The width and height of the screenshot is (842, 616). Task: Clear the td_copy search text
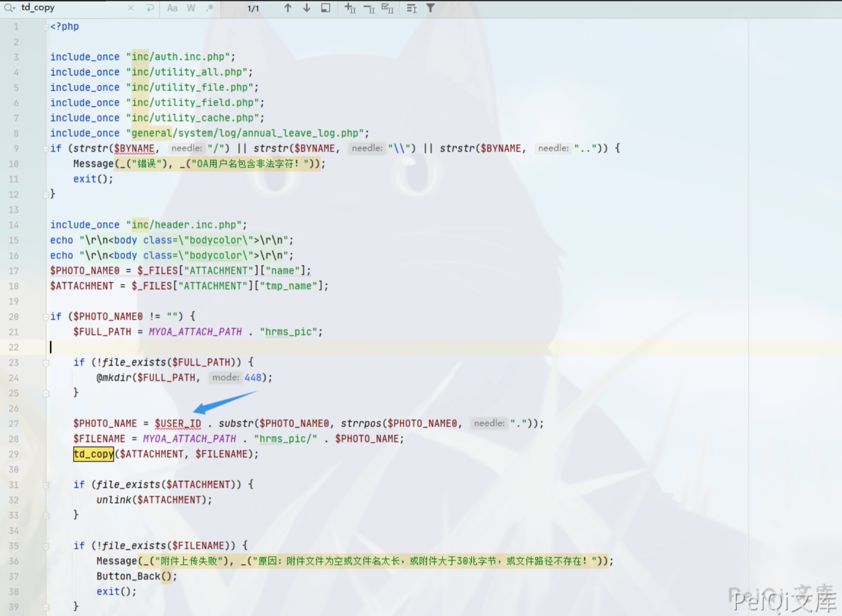tap(131, 8)
